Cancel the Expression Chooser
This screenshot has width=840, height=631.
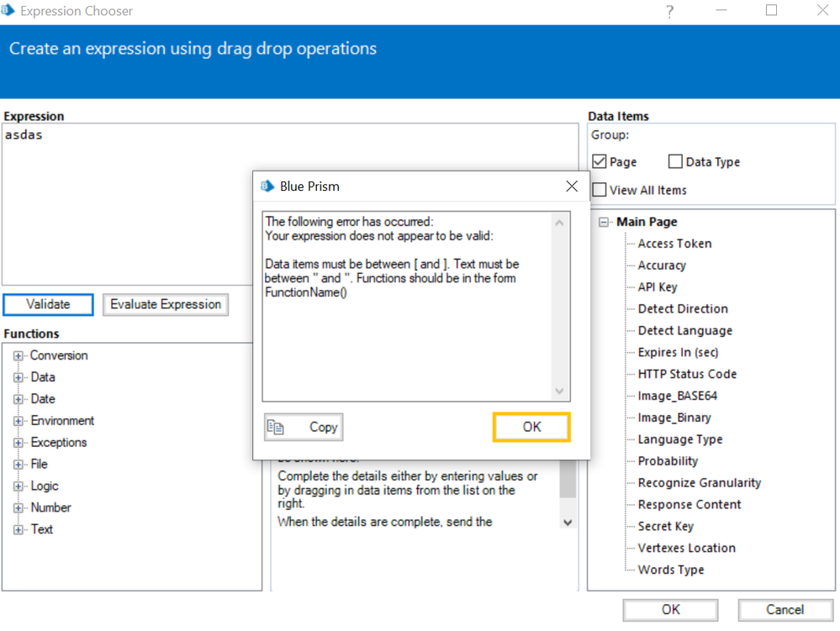click(x=785, y=610)
